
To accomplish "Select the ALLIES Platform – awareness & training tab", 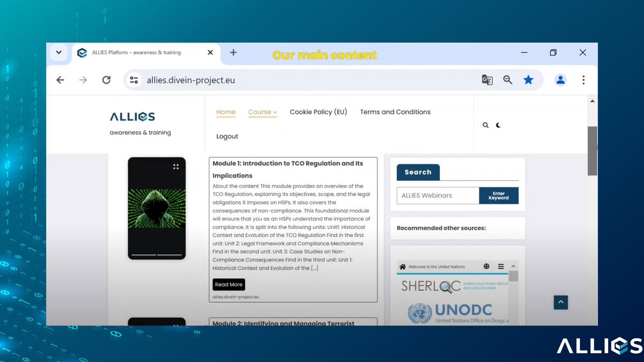I will (145, 53).
